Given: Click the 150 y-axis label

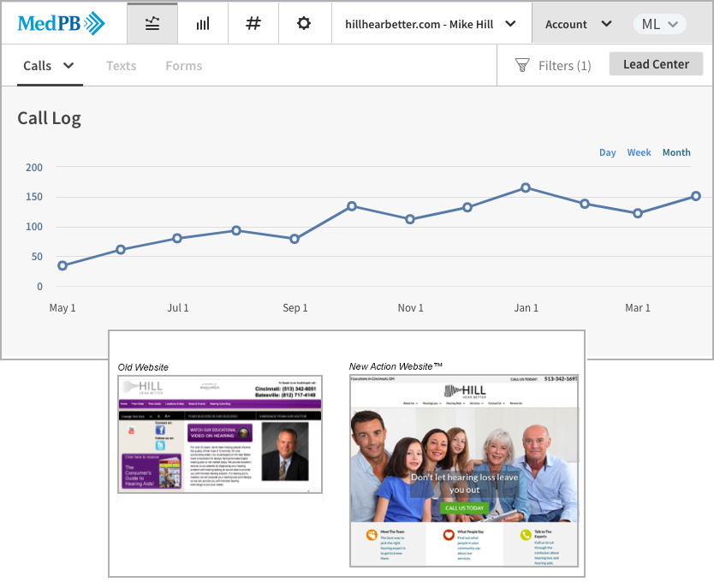Looking at the screenshot, I should (34, 197).
